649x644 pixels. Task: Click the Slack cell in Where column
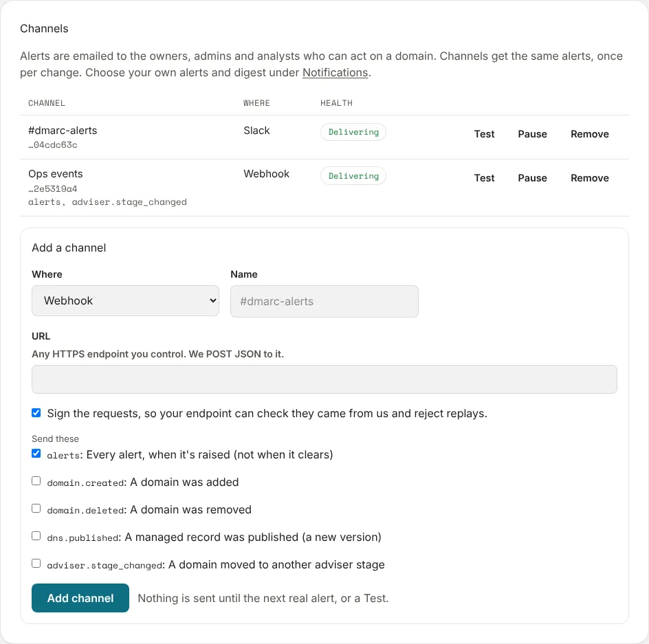[256, 131]
